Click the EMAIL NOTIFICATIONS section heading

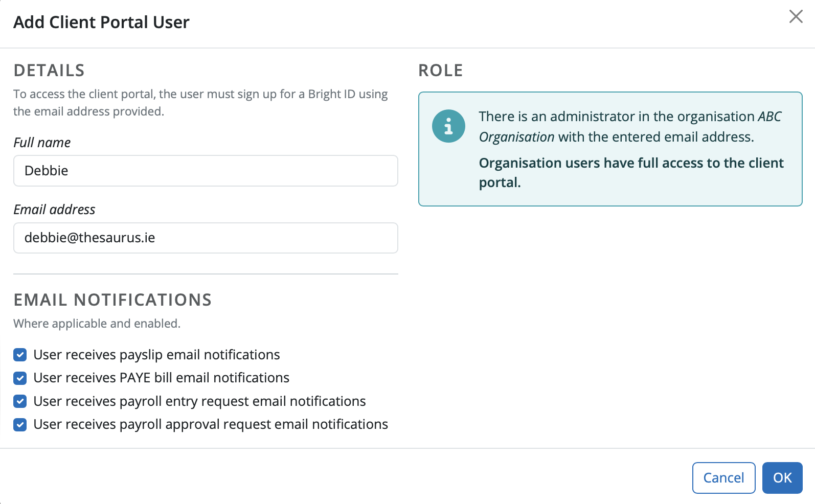coord(112,300)
